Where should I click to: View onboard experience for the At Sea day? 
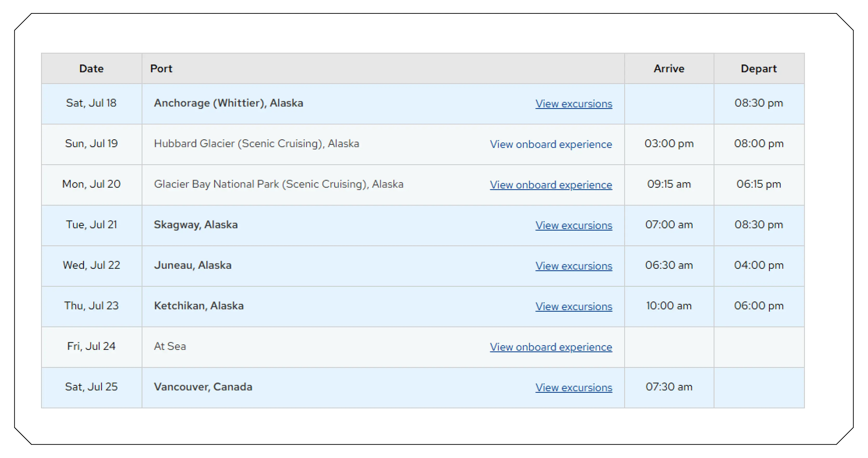pyautogui.click(x=551, y=347)
